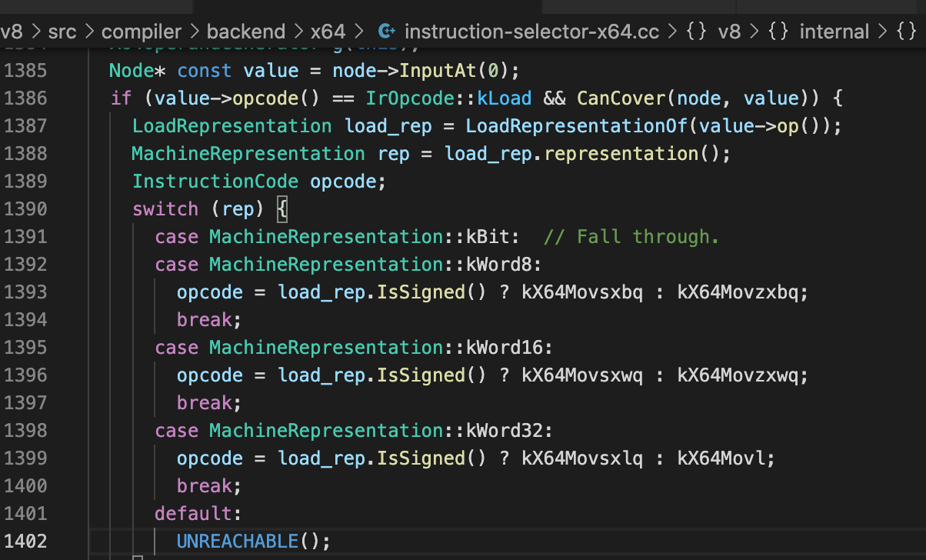This screenshot has width=926, height=560.
Task: Place cursor on the UNREACHABLE macro call
Action: pyautogui.click(x=237, y=542)
